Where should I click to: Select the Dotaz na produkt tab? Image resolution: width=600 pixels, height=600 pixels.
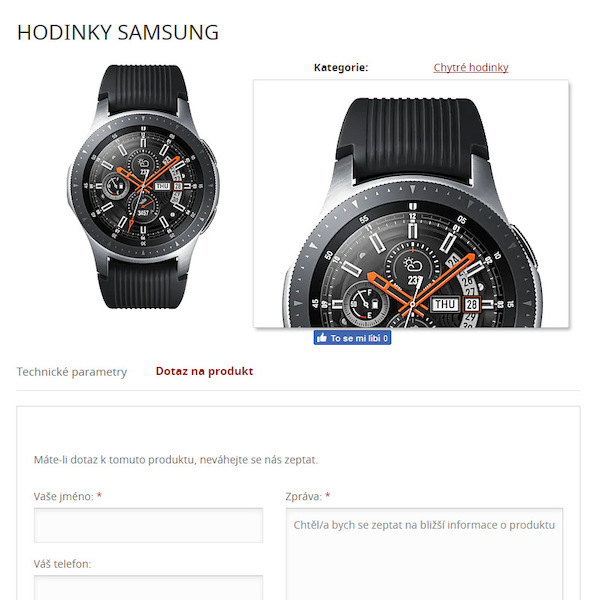[204, 371]
